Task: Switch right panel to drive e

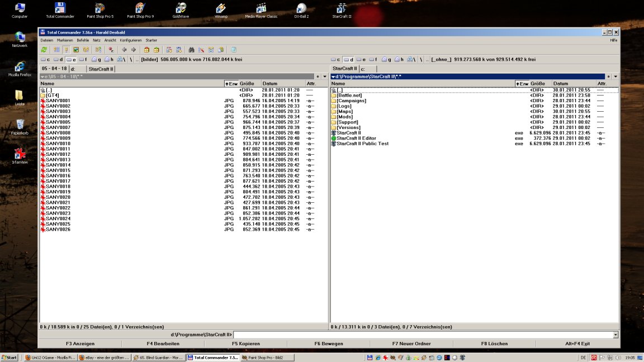Action: (x=361, y=60)
